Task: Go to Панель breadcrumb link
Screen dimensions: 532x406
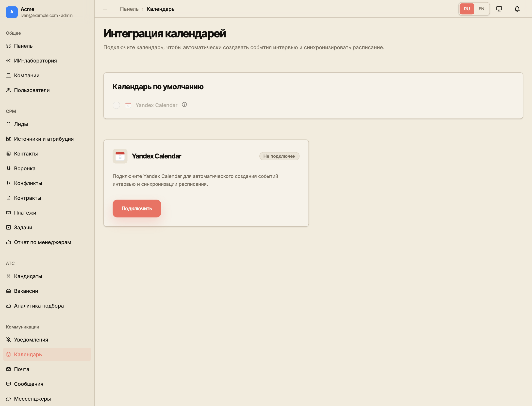Action: click(129, 9)
